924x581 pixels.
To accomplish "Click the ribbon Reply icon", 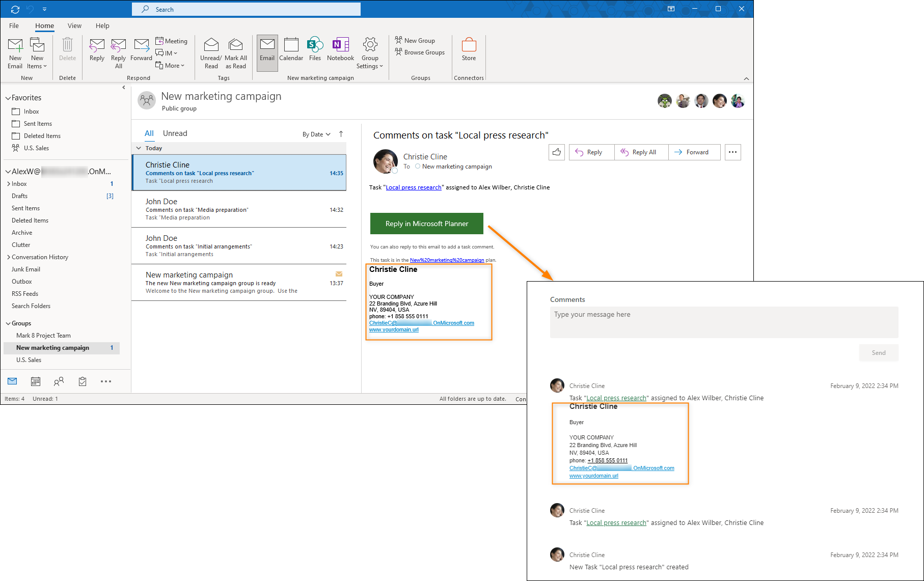I will point(97,49).
